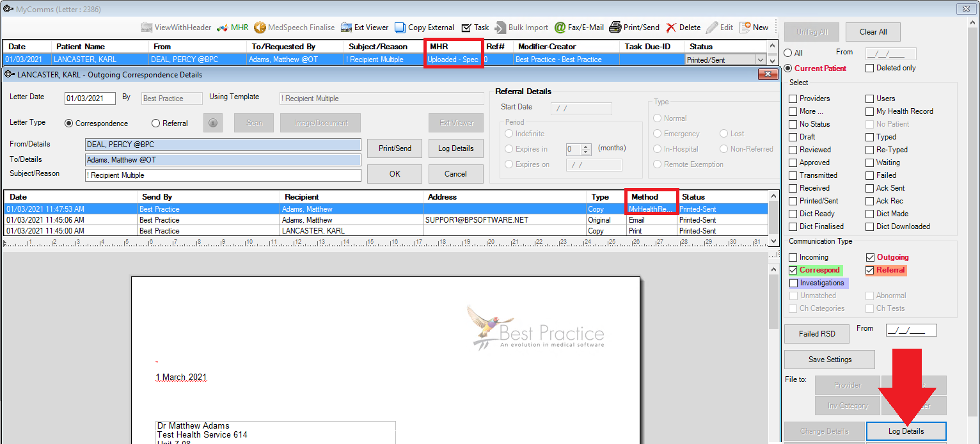Open the MHR toolbar icon
Image resolution: width=980 pixels, height=444 pixels.
click(222, 28)
